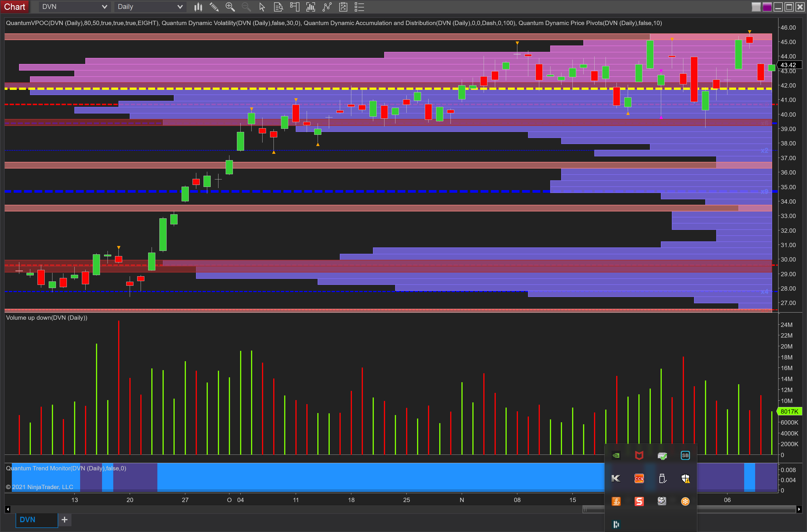This screenshot has height=532, width=807.
Task: Open the chart Properties list icon
Action: tap(359, 7)
